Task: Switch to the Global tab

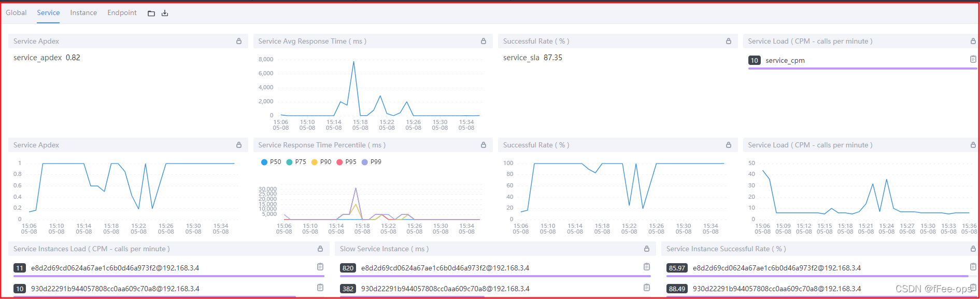Action: tap(16, 12)
